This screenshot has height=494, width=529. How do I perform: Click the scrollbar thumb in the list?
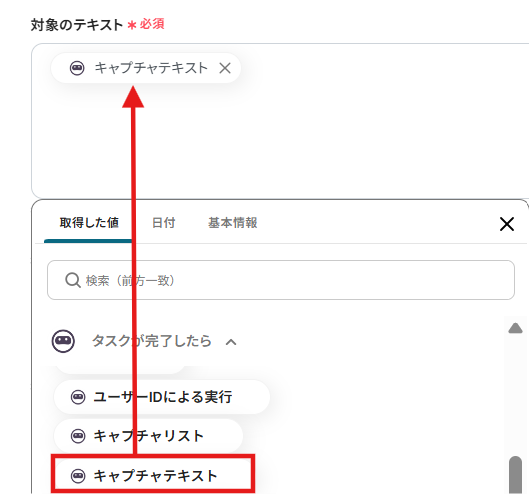pos(515,474)
